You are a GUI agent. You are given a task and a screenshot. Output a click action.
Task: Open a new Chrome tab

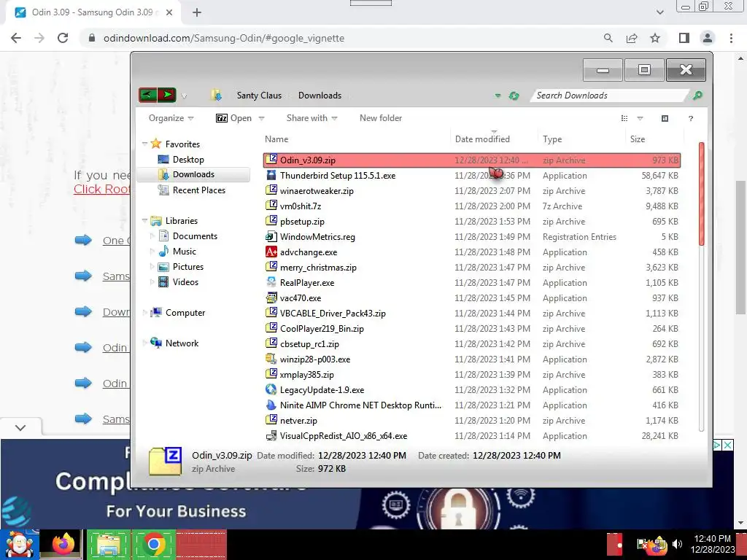click(x=197, y=12)
